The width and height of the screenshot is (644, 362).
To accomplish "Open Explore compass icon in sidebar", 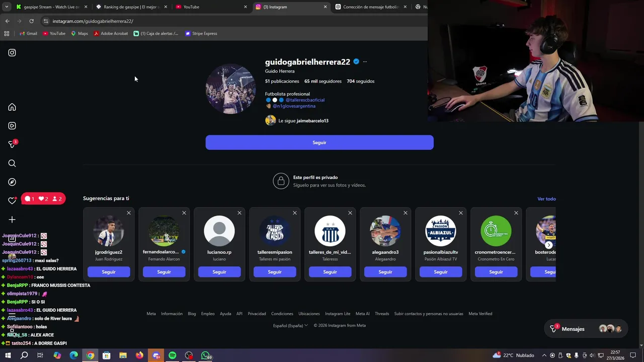I will point(12,182).
